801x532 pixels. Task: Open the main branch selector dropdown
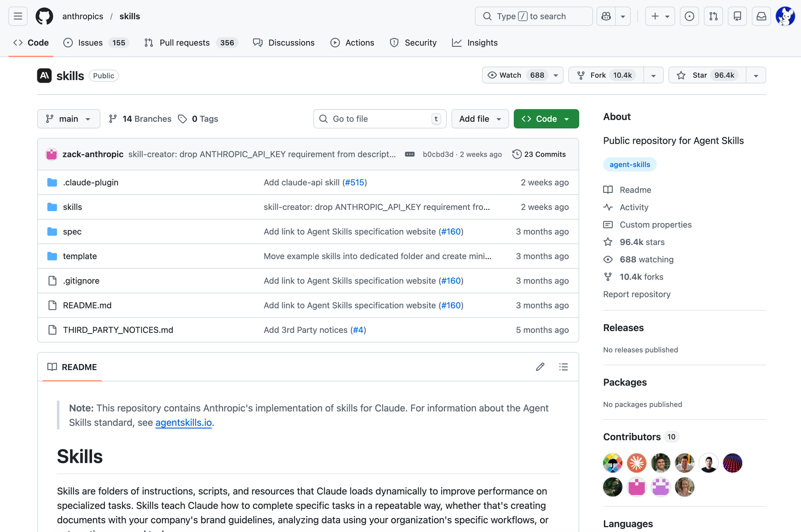(x=68, y=119)
